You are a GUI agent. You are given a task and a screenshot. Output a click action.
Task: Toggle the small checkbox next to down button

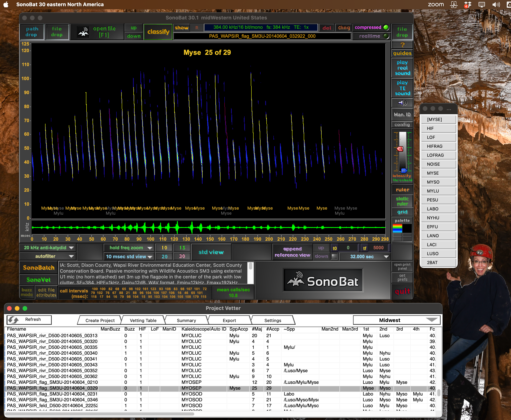(x=334, y=256)
